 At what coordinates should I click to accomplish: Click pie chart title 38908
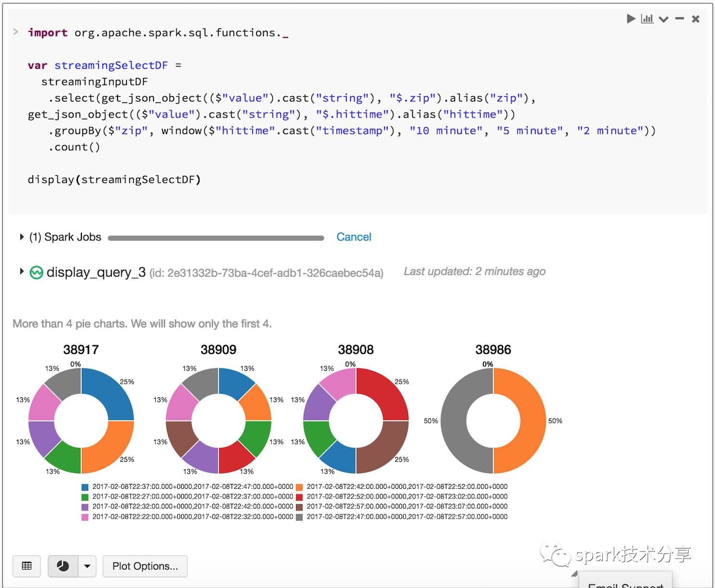(x=356, y=350)
